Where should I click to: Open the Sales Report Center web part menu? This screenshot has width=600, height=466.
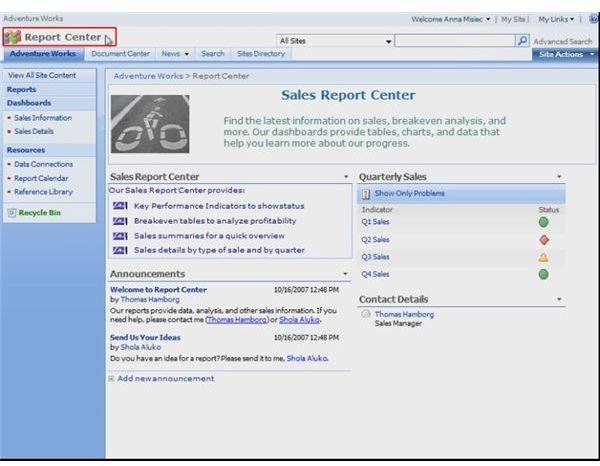pyautogui.click(x=346, y=177)
